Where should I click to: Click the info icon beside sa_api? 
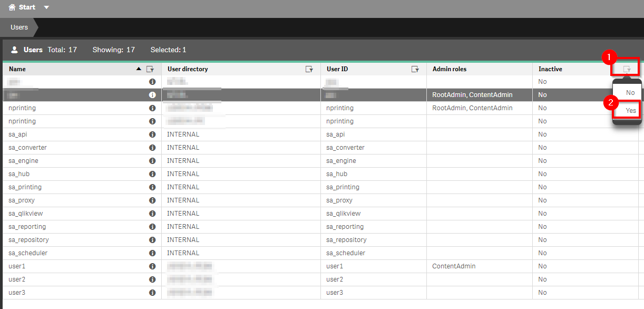click(152, 134)
